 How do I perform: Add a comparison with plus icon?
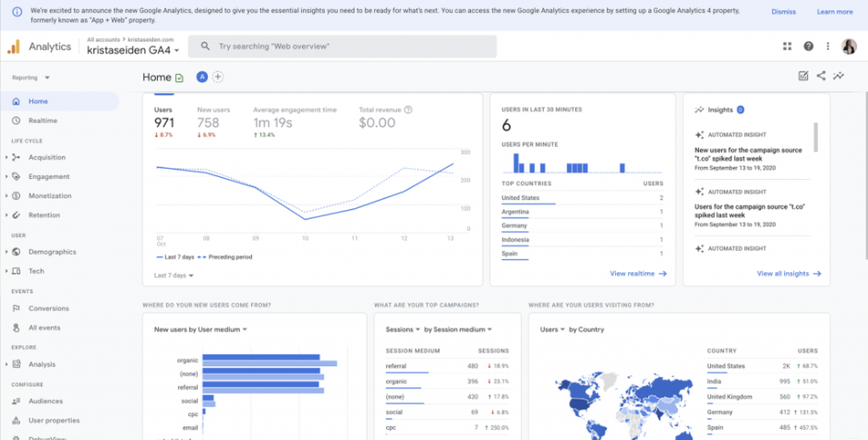[x=218, y=77]
